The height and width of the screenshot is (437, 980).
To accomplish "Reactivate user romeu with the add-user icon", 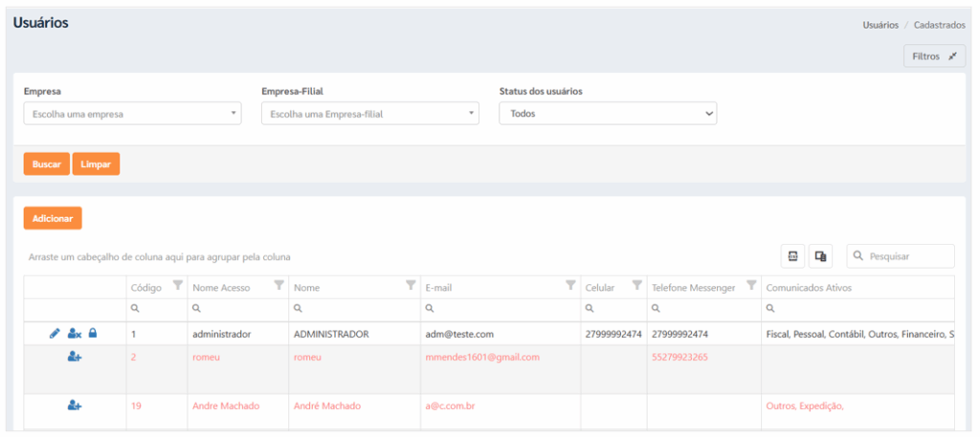I will (x=75, y=357).
